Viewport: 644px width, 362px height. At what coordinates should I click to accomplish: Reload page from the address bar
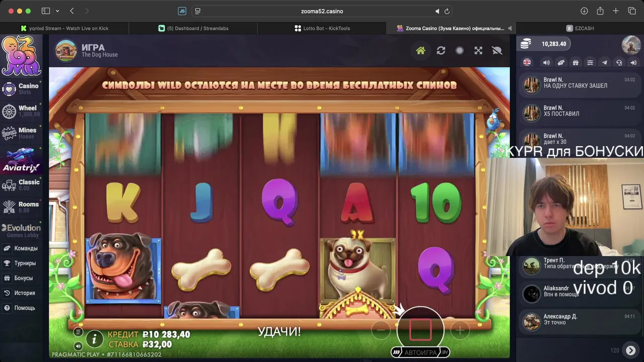click(446, 11)
